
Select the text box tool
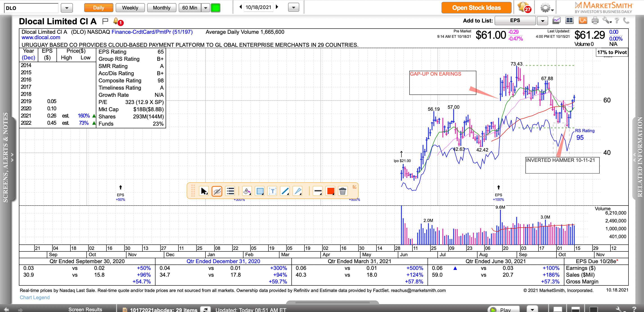(x=272, y=191)
